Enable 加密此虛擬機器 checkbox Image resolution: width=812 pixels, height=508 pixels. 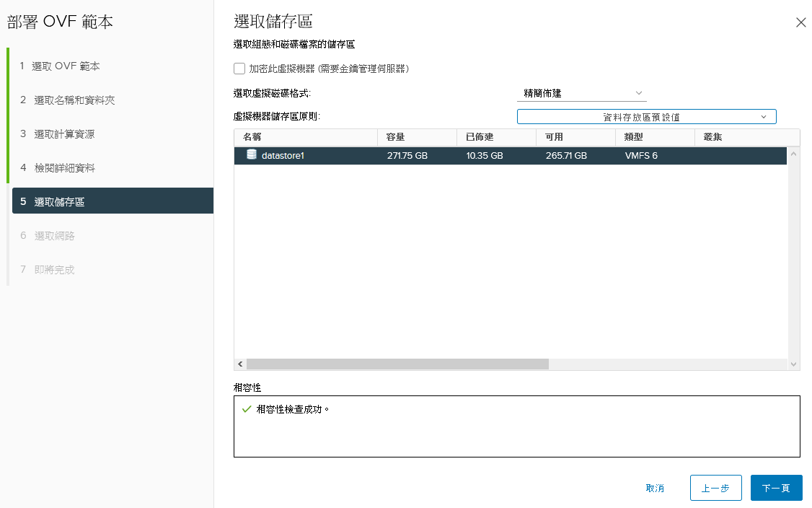pos(239,69)
